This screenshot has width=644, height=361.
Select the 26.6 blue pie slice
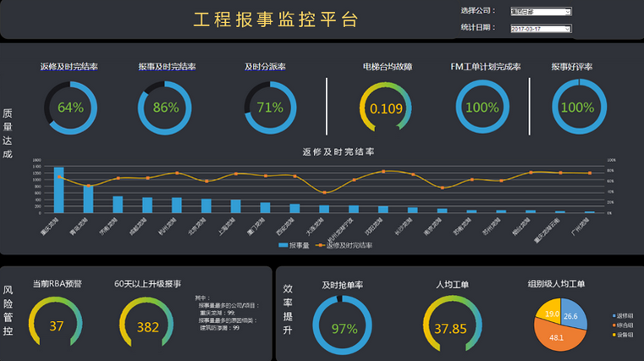[x=573, y=314]
